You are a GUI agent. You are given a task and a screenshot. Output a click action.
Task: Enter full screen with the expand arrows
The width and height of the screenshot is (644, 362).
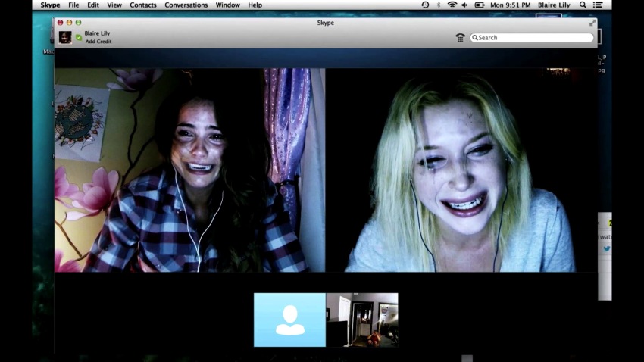592,23
